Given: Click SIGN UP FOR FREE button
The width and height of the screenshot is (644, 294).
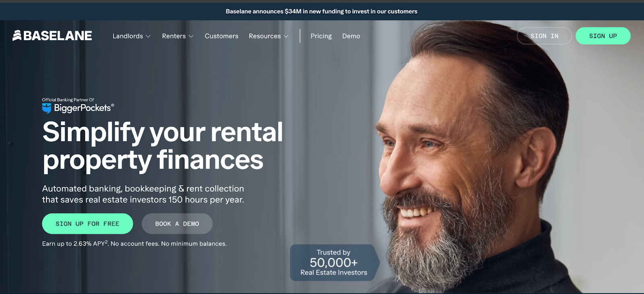Looking at the screenshot, I should pyautogui.click(x=87, y=224).
